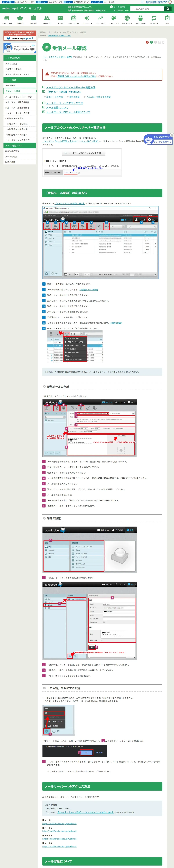174x868 pixels.
Task: Open 電子印鑑GMOサイン top bar link
Action: 81,2
